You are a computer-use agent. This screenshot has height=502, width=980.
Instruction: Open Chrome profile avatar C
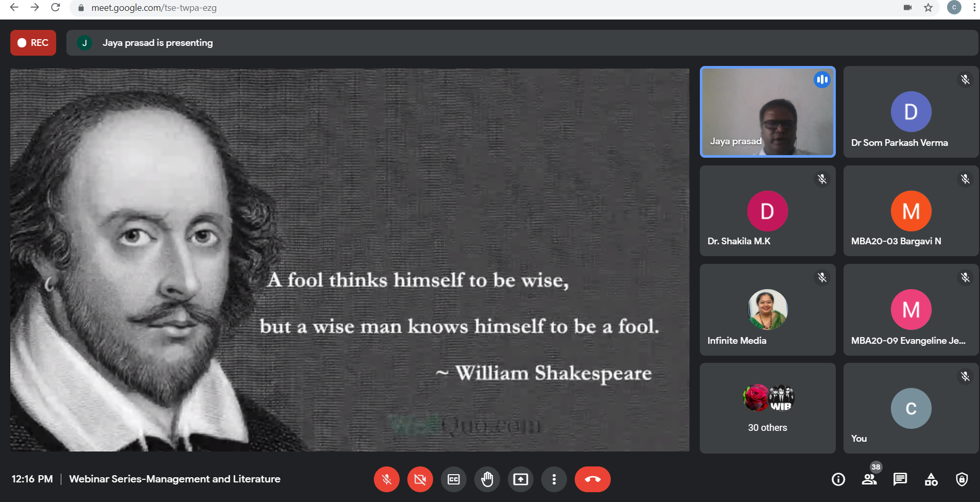pos(954,8)
